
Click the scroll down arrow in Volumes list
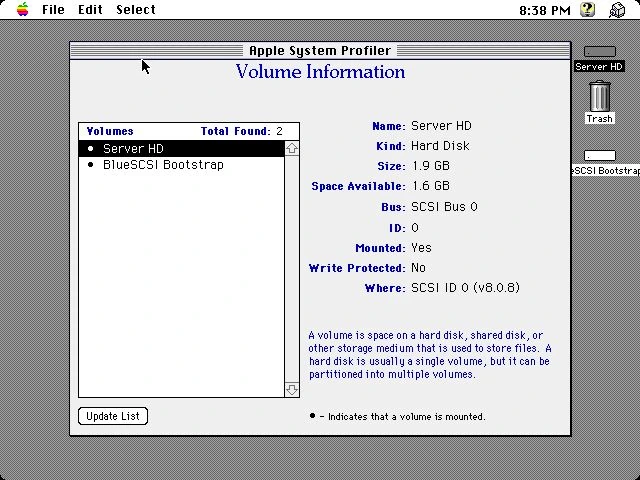tap(292, 390)
